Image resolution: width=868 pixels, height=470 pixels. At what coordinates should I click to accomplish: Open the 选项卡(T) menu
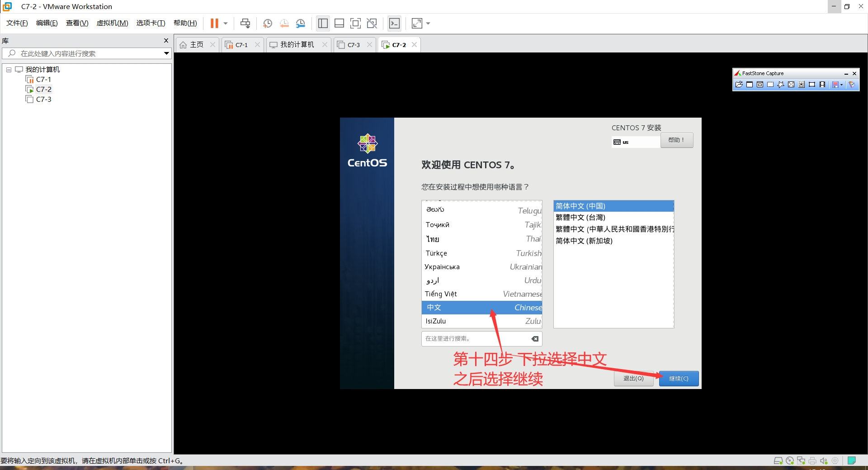(151, 23)
